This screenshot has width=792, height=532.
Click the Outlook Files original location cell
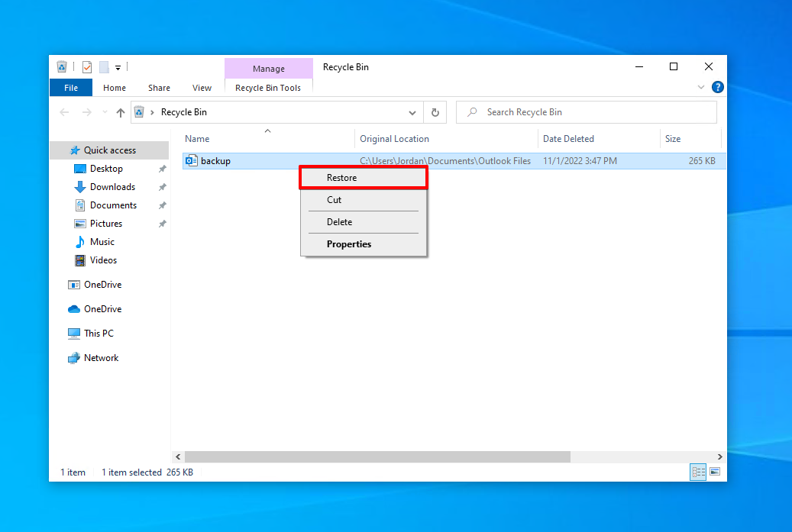point(445,161)
